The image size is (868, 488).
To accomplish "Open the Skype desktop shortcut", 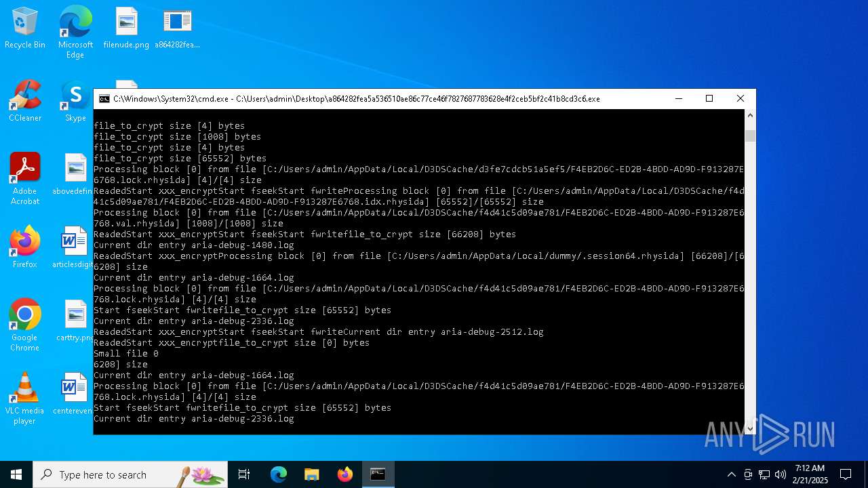I will coord(75,102).
